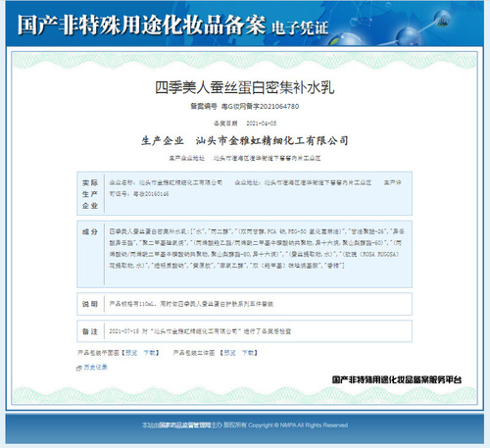Screen dimensions: 490x448
Task: Click the 国产非特殊用途化妆品备案 banner heading
Action: click(x=141, y=25)
